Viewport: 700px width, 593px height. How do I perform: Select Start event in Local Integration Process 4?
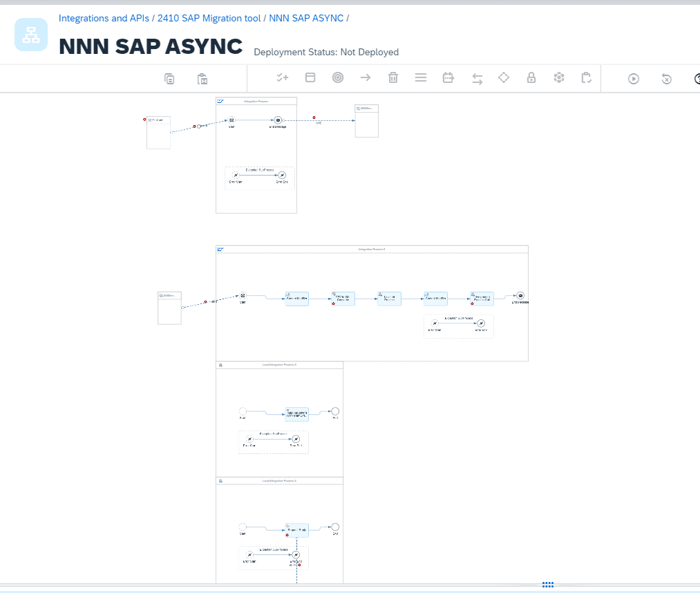[243, 527]
